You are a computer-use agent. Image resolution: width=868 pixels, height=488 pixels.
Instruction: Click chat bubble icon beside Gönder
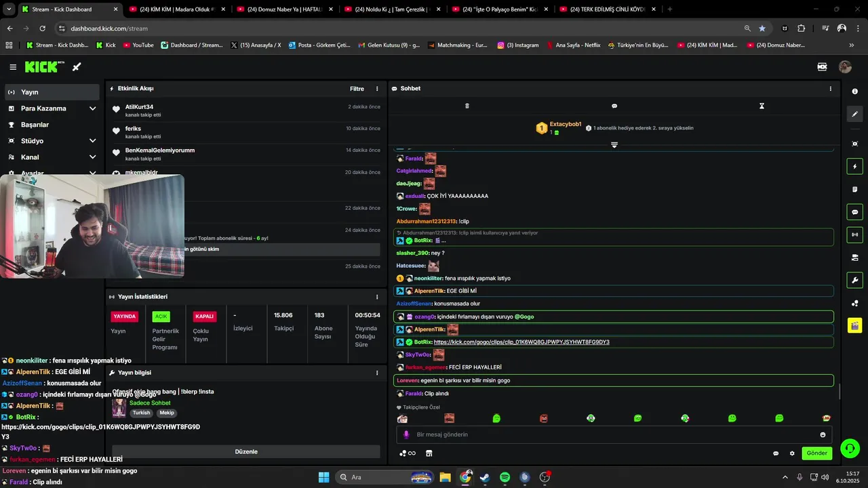pos(776,453)
